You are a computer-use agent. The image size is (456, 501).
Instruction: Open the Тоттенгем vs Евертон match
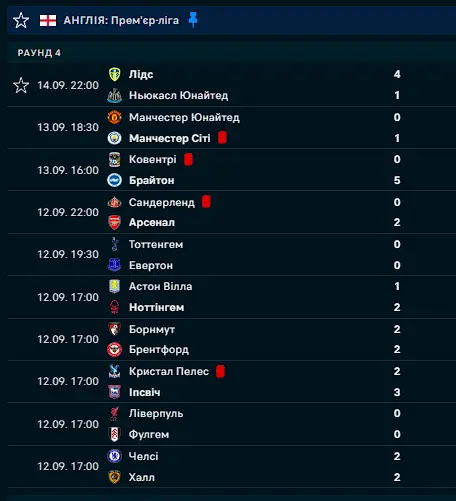[232, 255]
